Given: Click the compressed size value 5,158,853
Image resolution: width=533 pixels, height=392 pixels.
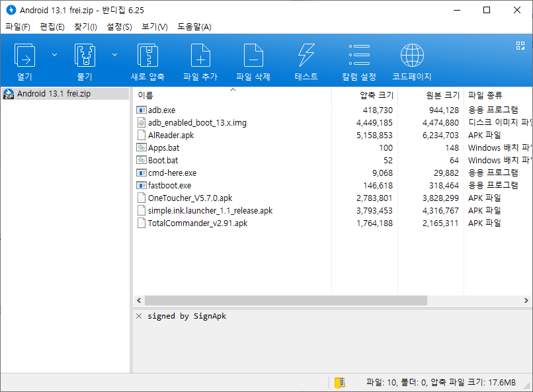Looking at the screenshot, I should click(x=374, y=136).
